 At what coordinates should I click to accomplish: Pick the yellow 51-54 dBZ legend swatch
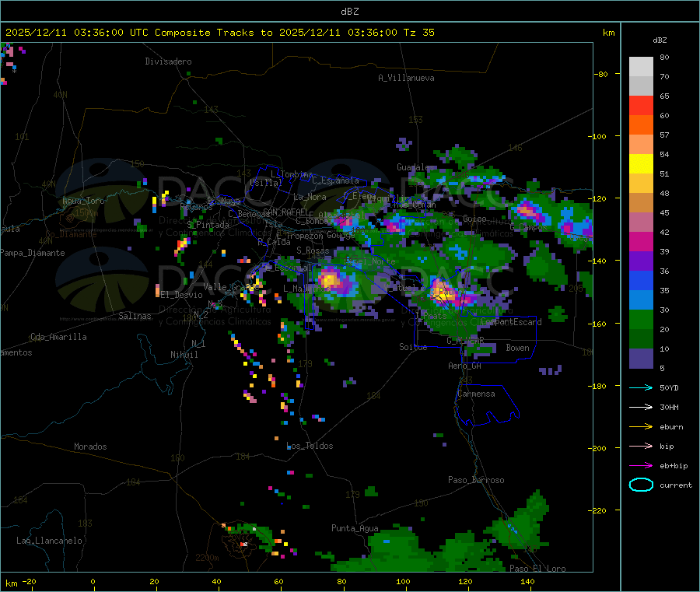[x=641, y=164]
